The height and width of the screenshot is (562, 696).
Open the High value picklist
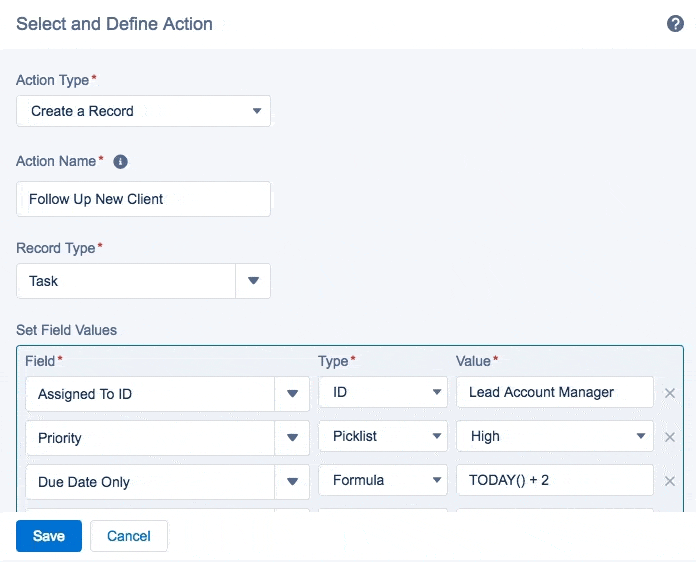pos(555,436)
